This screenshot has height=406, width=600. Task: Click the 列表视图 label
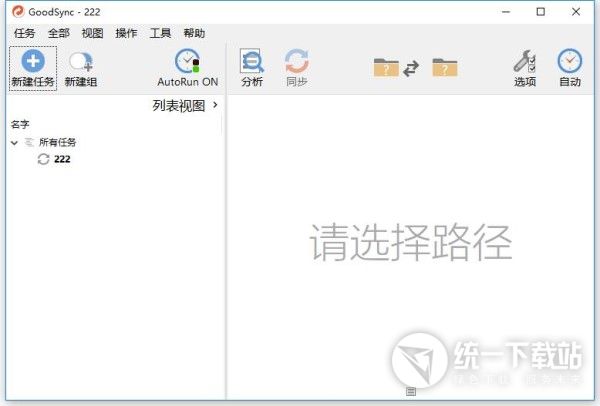pos(179,106)
